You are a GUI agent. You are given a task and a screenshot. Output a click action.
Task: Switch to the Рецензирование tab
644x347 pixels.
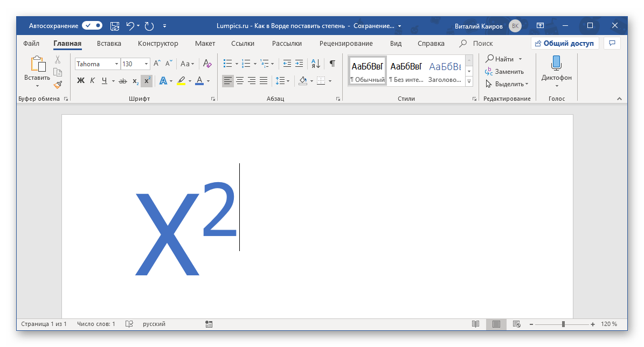coord(345,44)
